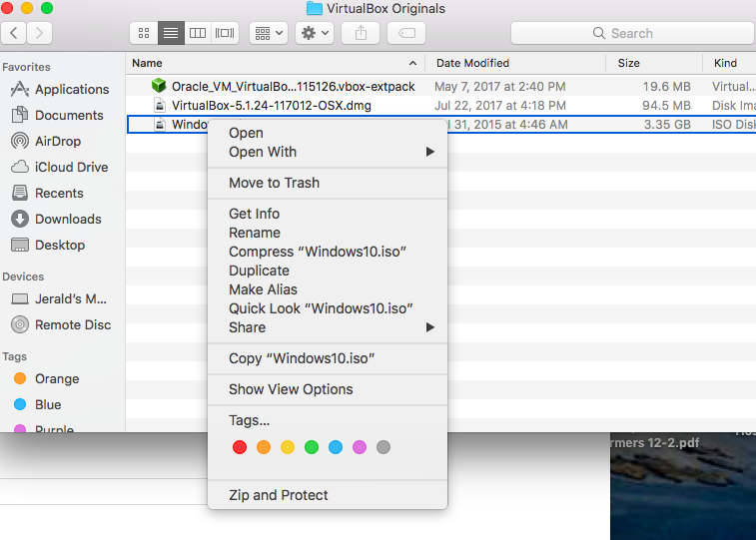The width and height of the screenshot is (756, 540).
Task: Filter by the Blue sidebar tag
Action: point(37,405)
